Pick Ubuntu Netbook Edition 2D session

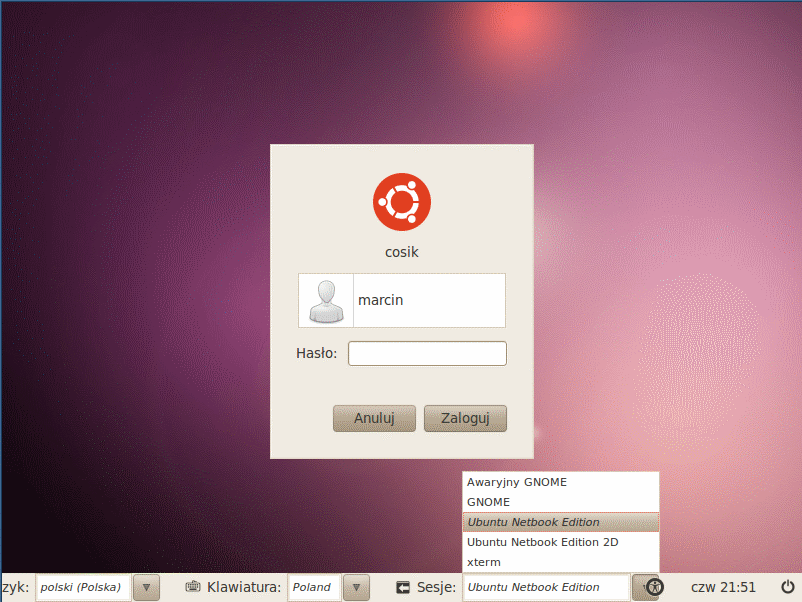[542, 542]
